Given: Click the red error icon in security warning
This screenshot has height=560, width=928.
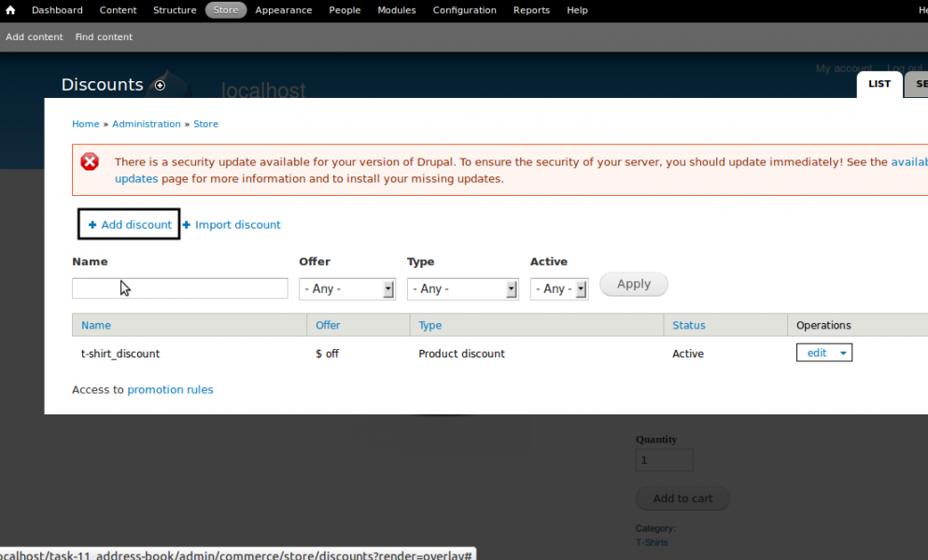Looking at the screenshot, I should [x=90, y=161].
